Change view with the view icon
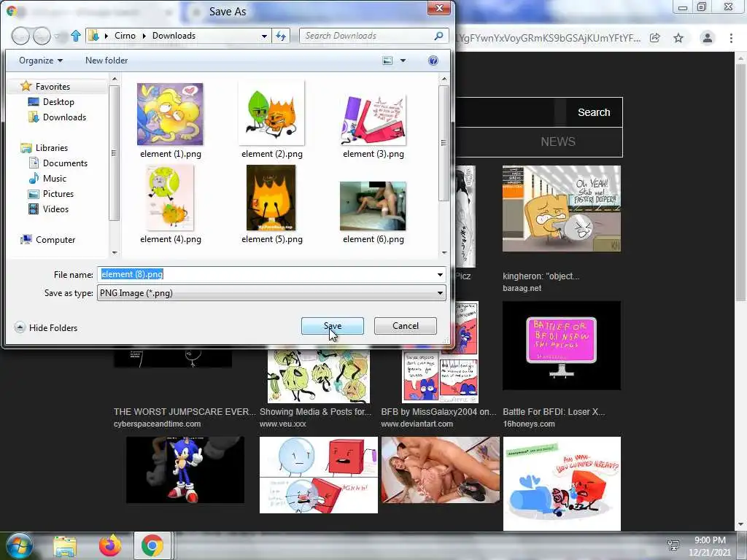The width and height of the screenshot is (747, 560). click(387, 61)
